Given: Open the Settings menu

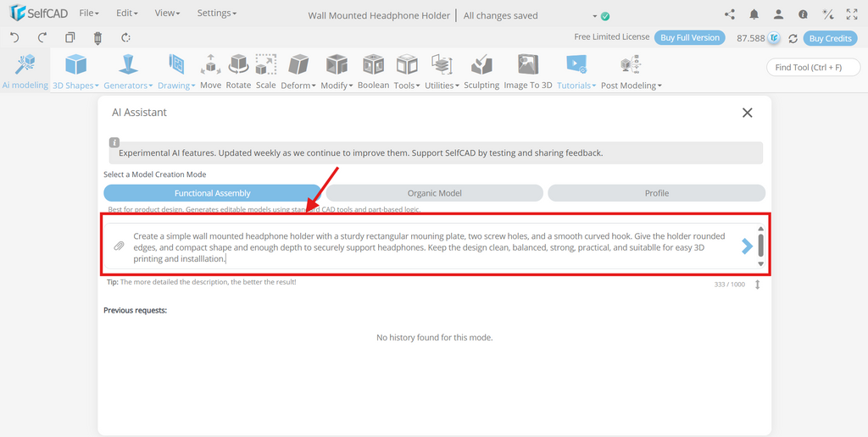Looking at the screenshot, I should [x=216, y=13].
